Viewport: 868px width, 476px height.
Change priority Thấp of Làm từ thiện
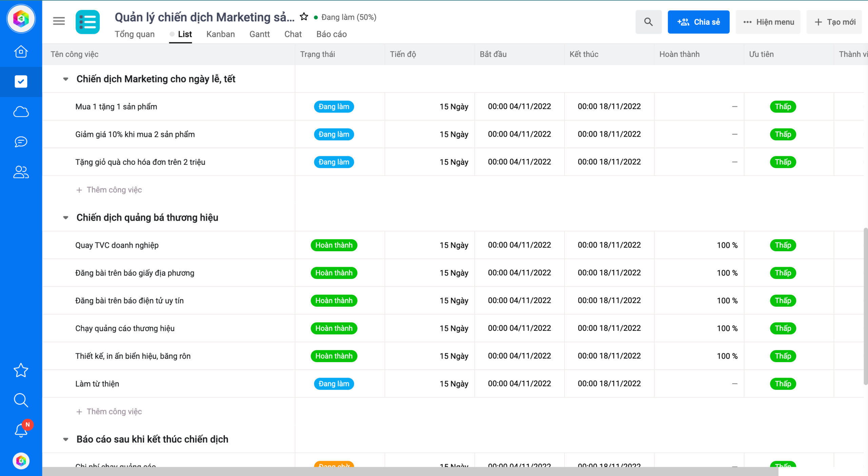[x=783, y=384]
